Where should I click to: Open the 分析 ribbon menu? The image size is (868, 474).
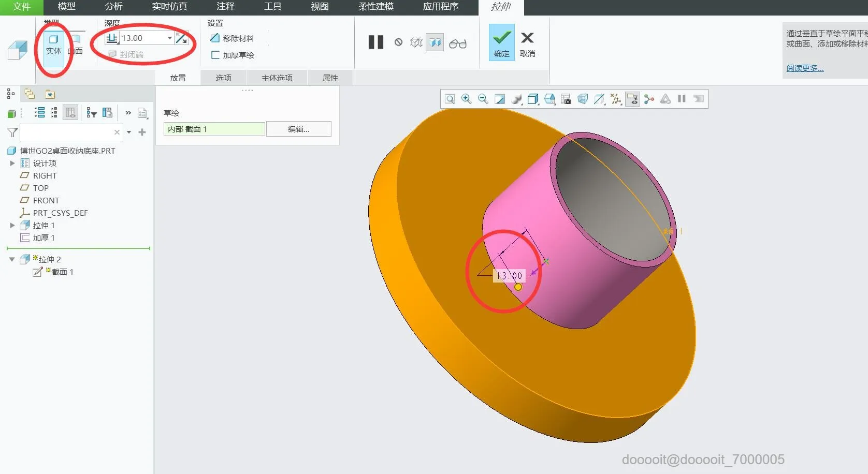[x=113, y=7]
